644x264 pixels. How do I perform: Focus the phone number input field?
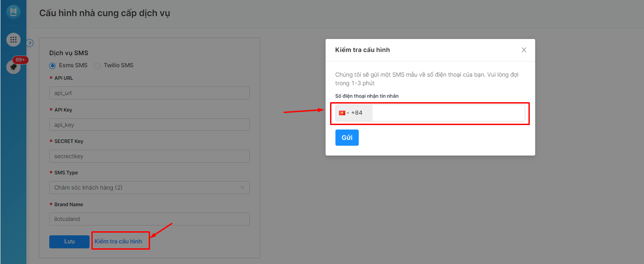(x=448, y=113)
